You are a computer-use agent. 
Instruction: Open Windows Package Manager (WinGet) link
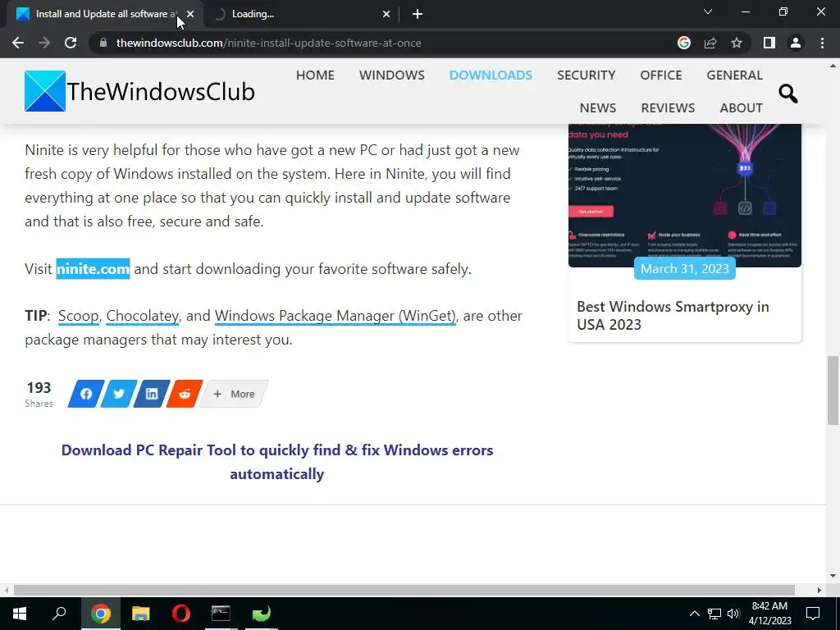click(336, 316)
